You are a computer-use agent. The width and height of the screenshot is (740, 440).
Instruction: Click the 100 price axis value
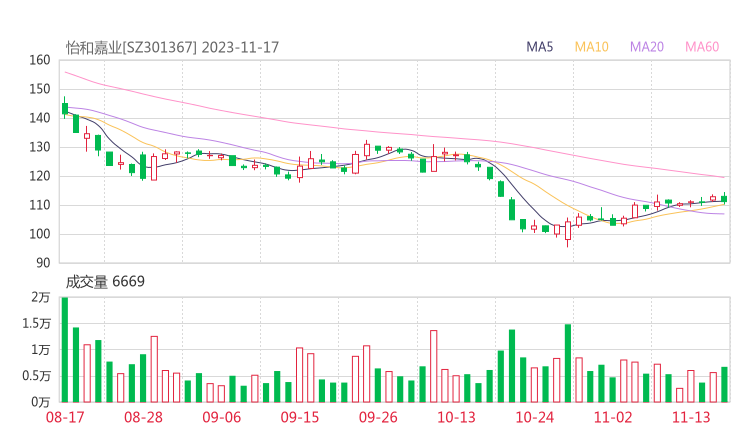coord(40,234)
